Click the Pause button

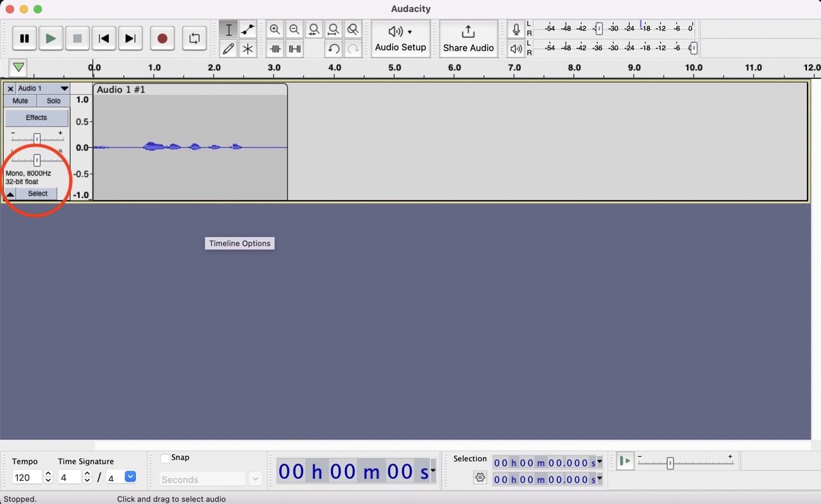pos(24,38)
